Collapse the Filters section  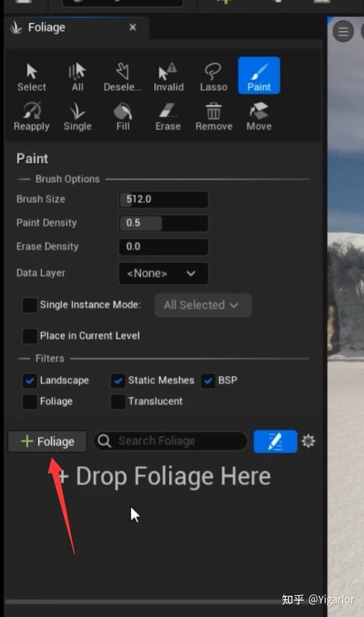coord(50,358)
